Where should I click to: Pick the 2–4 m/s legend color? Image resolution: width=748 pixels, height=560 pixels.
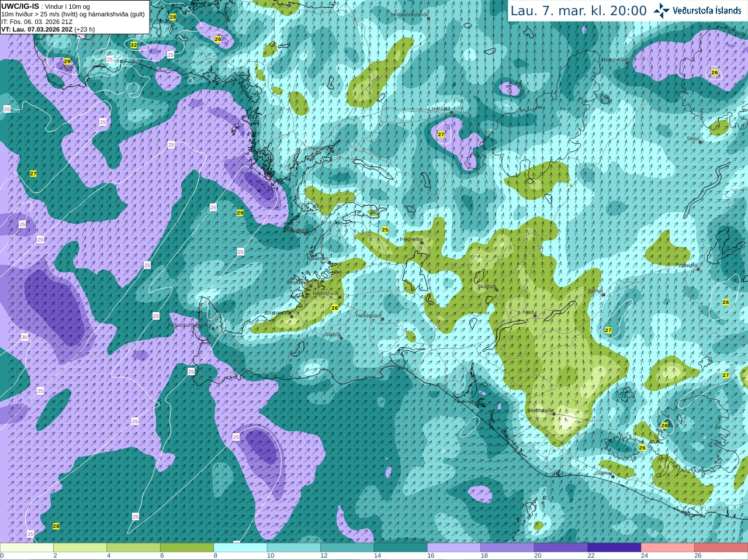80,548
